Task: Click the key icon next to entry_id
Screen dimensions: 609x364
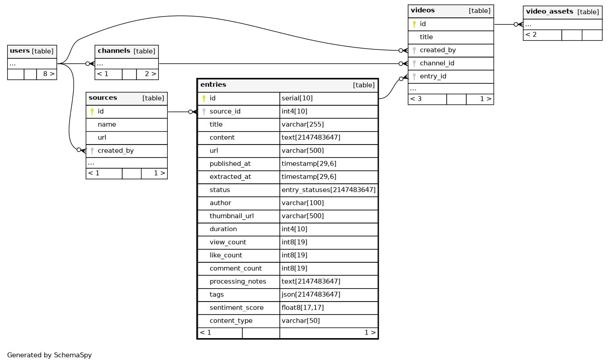Action: [x=414, y=76]
